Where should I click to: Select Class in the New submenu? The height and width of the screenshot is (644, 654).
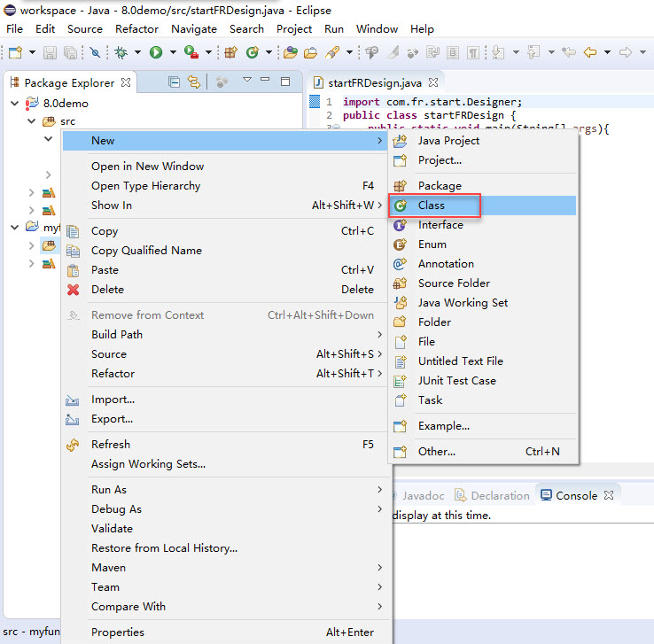(432, 206)
